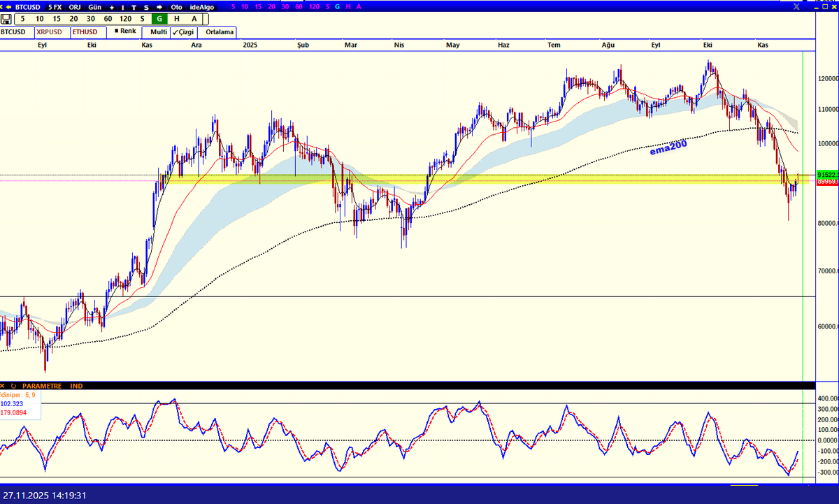Screen dimensions: 839x504
Task: Open PARAMETRE in the indicator panel
Action: coord(42,386)
